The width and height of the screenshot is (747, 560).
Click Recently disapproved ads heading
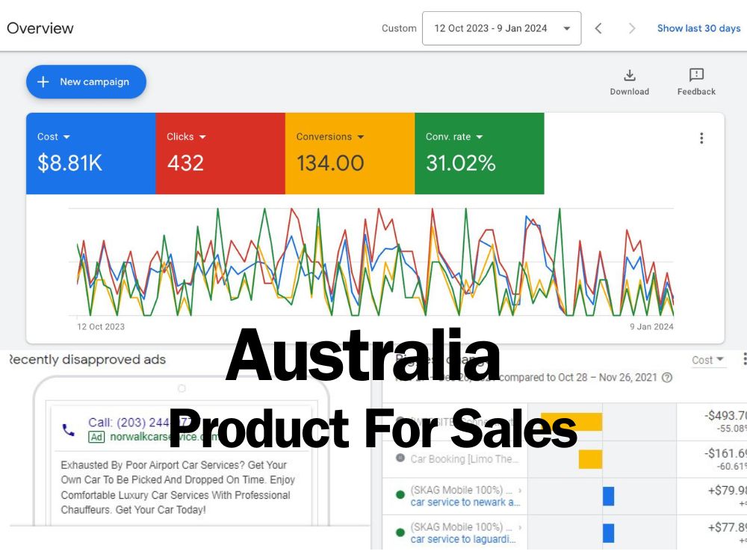(x=87, y=360)
